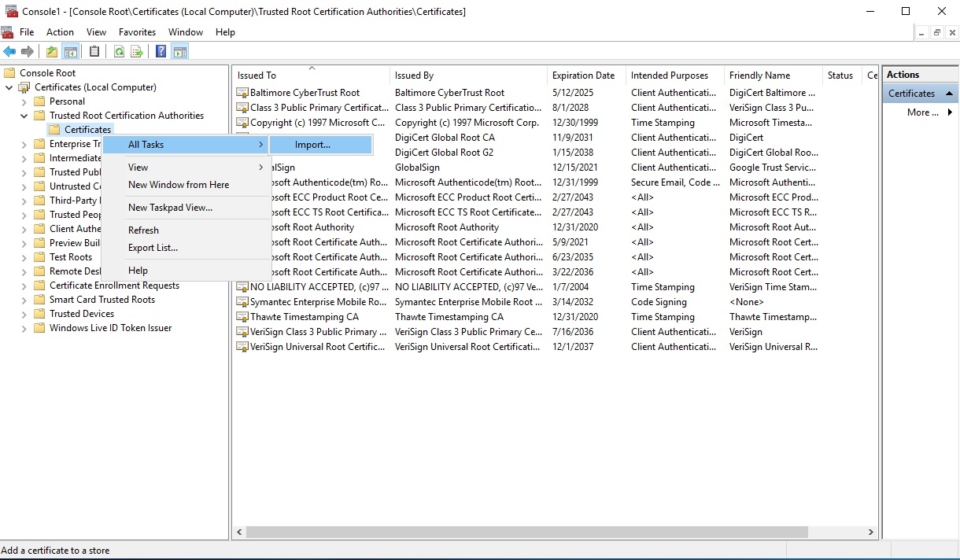The height and width of the screenshot is (560, 960).
Task: Click the Export List toolbar icon
Action: 137,52
